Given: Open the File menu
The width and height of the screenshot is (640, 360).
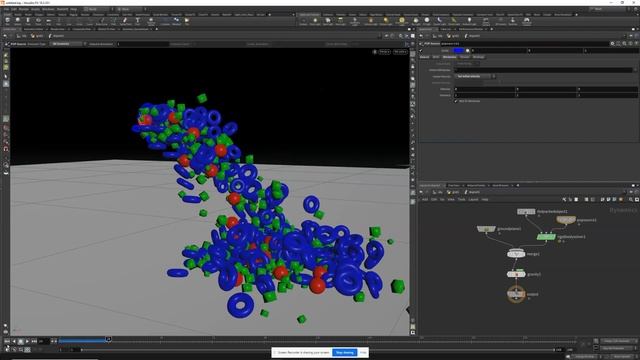Looking at the screenshot, I should pyautogui.click(x=6, y=9).
